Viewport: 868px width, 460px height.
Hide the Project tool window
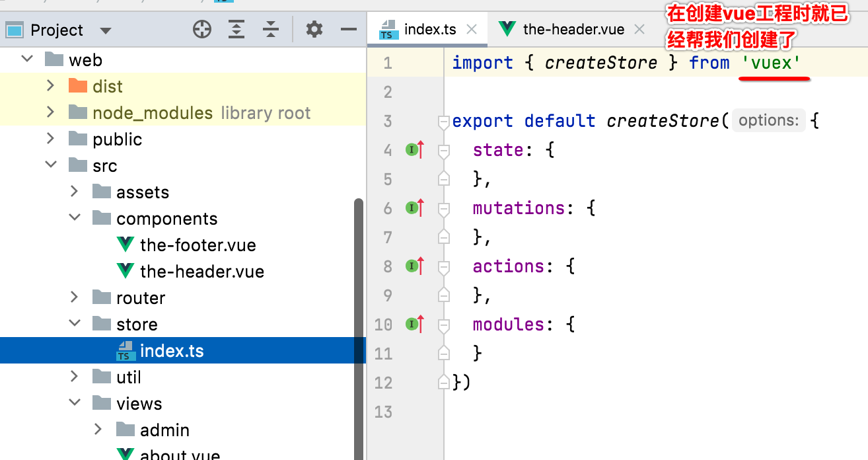coord(348,29)
